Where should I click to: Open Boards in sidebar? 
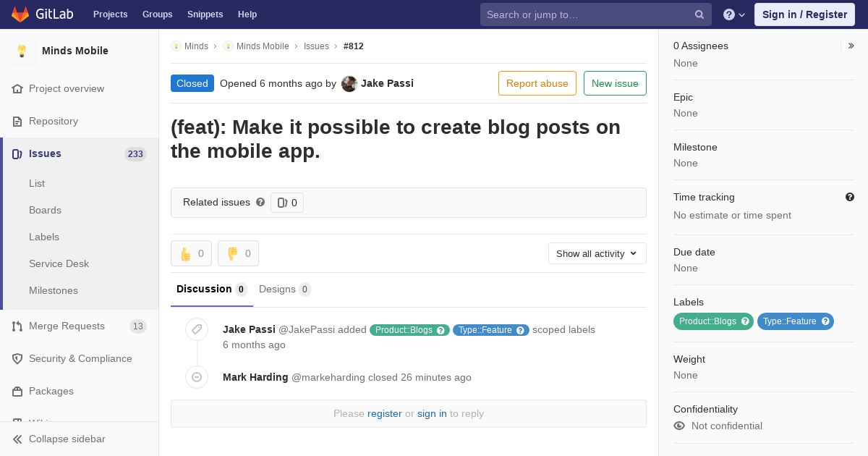pos(45,210)
